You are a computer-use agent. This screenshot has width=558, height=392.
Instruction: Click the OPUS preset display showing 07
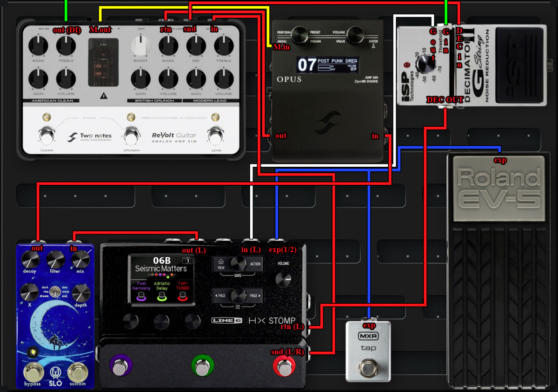pos(328,65)
